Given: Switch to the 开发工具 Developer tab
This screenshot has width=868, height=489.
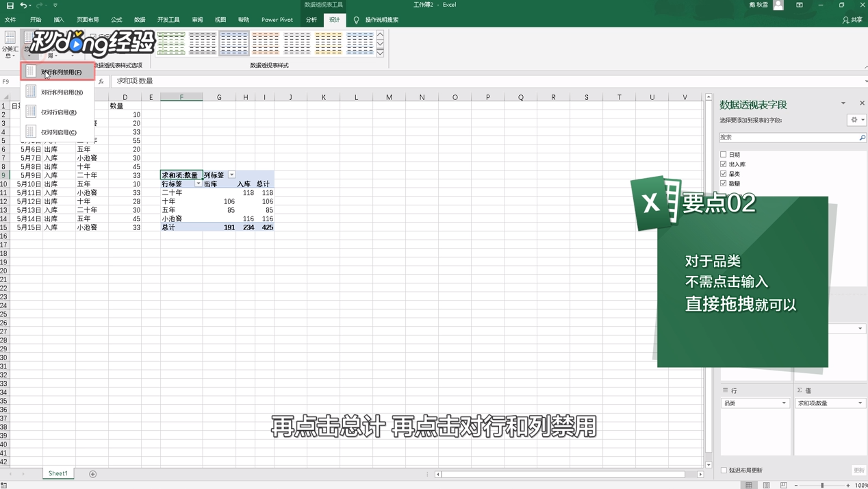Looking at the screenshot, I should coord(168,20).
